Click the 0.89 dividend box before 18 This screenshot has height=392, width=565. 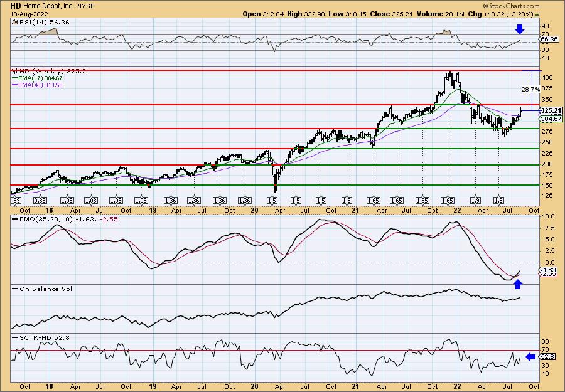pyautogui.click(x=40, y=201)
